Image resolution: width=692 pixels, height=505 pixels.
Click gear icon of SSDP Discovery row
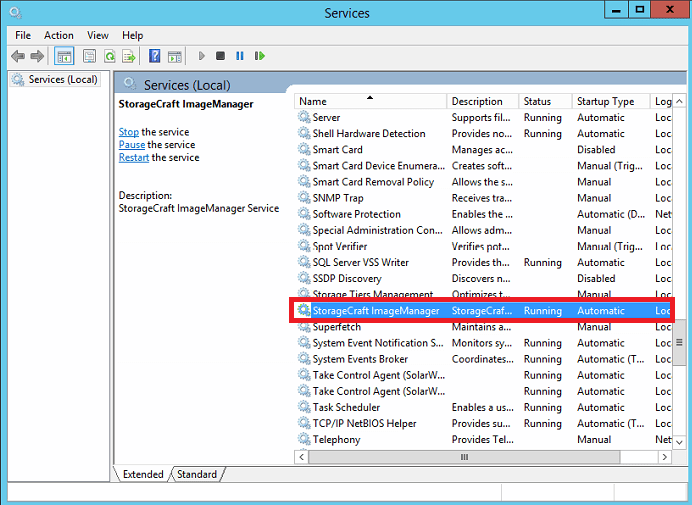click(304, 278)
